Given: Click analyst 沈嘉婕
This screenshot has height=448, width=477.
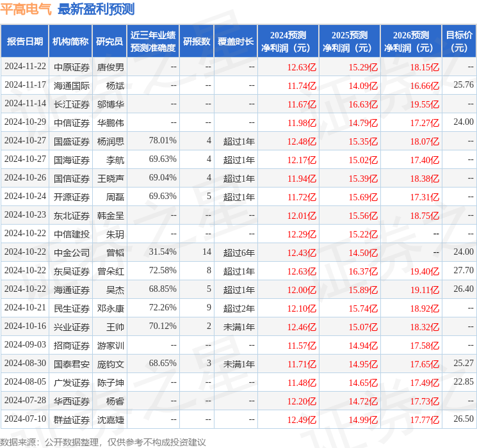Looking at the screenshot, I should [x=111, y=419].
